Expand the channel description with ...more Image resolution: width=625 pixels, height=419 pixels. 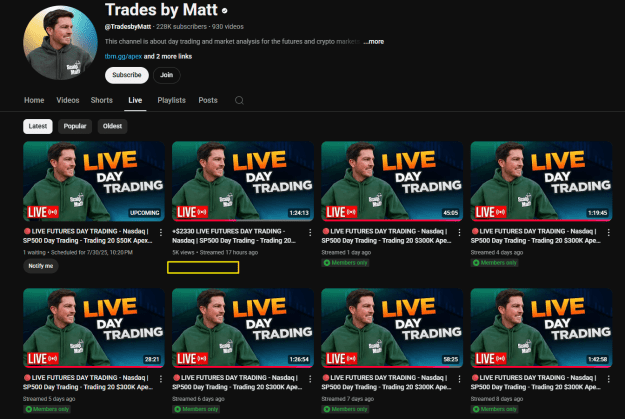[373, 41]
